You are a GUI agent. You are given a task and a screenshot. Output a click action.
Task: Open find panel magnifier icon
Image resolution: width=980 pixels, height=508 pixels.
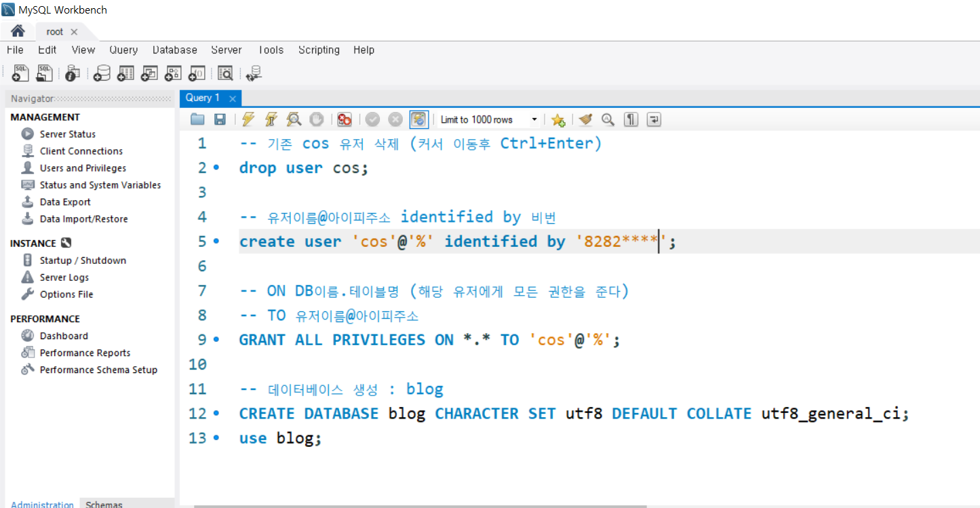point(608,119)
